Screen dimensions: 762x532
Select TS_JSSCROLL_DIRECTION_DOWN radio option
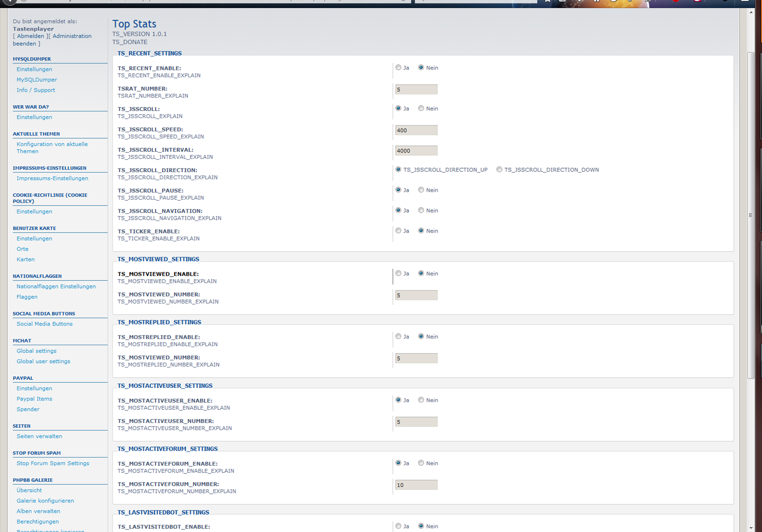click(499, 170)
